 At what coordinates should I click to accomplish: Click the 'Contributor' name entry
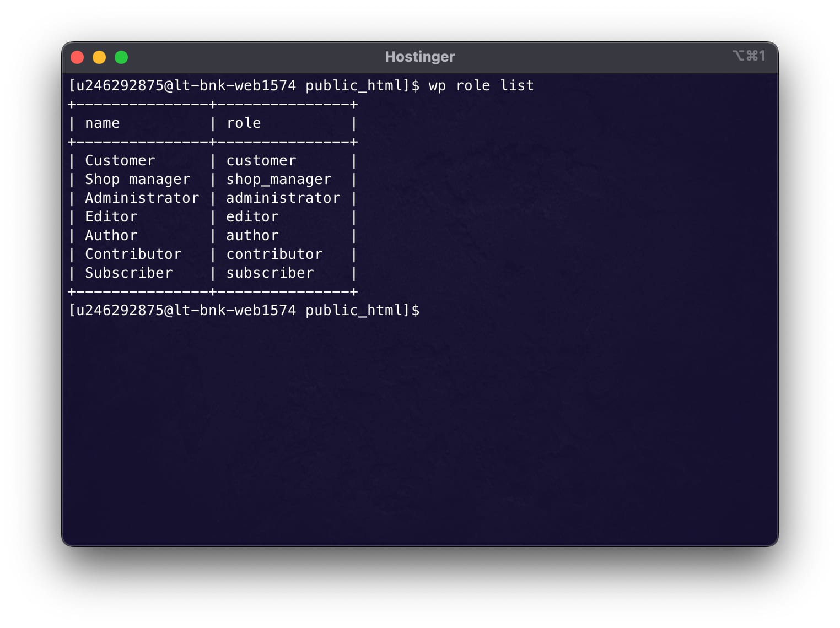point(133,254)
